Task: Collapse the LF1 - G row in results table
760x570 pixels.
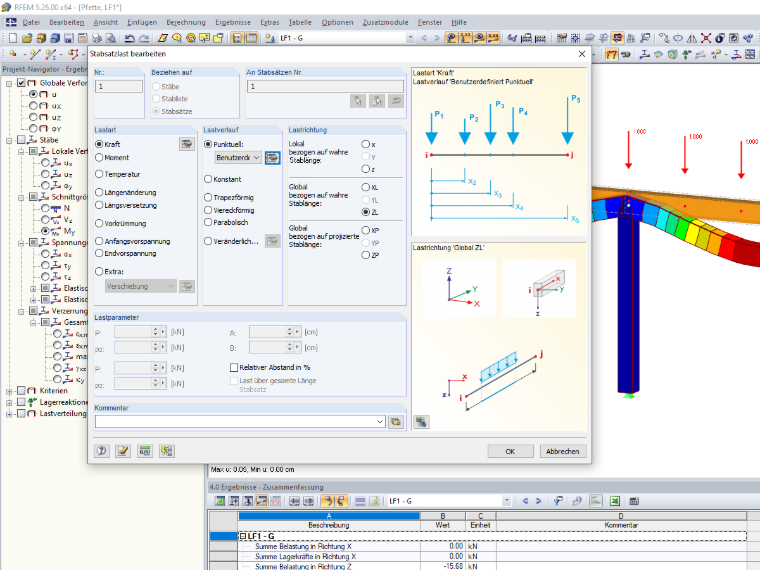Action: coord(243,536)
